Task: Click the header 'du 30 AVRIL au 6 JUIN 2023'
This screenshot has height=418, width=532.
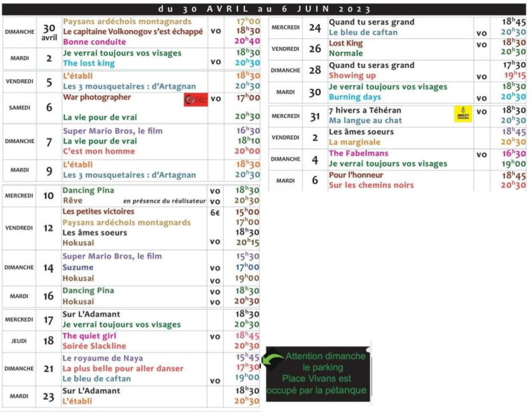Action: (264, 9)
